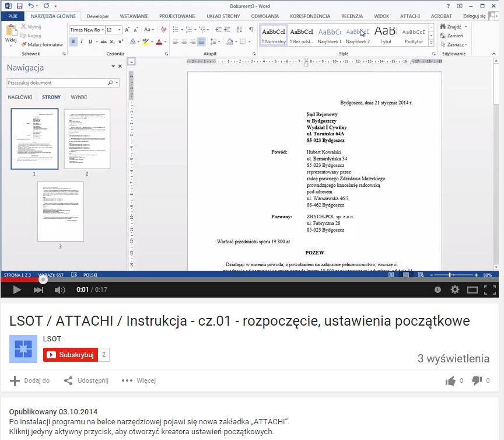Click the thumbs-up like icon
504x440 pixels.
(450, 380)
